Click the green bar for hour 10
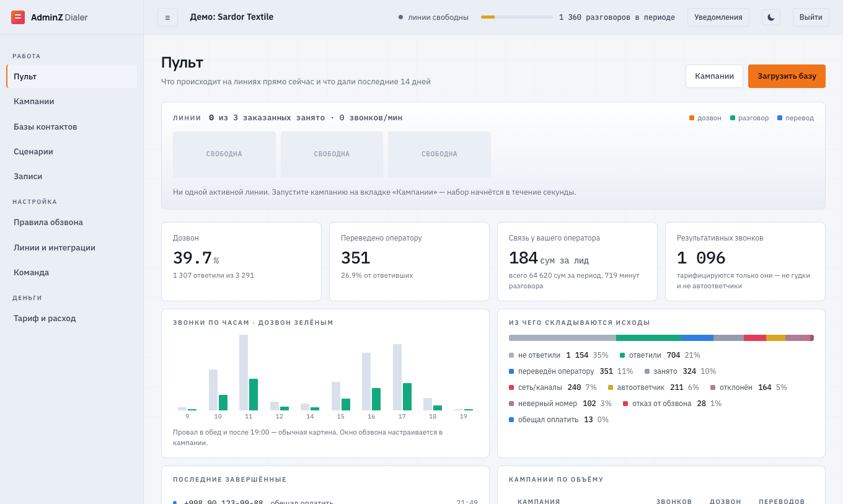The width and height of the screenshot is (843, 504). point(223,402)
